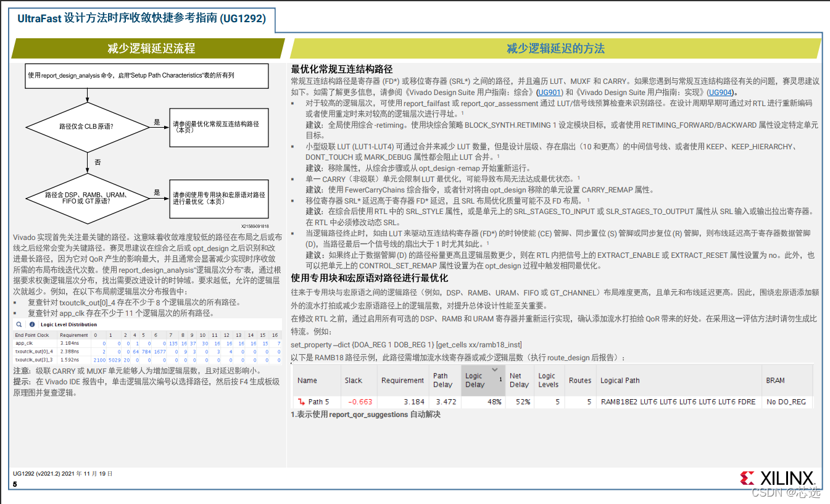
Task: Click the Net Delay column header
Action: [520, 380]
